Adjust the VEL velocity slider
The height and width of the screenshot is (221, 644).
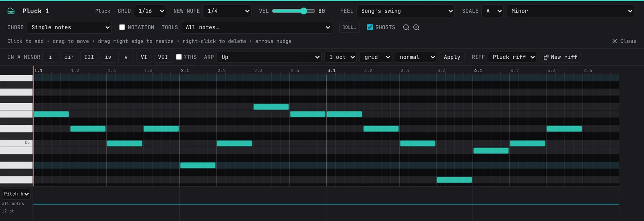point(293,11)
